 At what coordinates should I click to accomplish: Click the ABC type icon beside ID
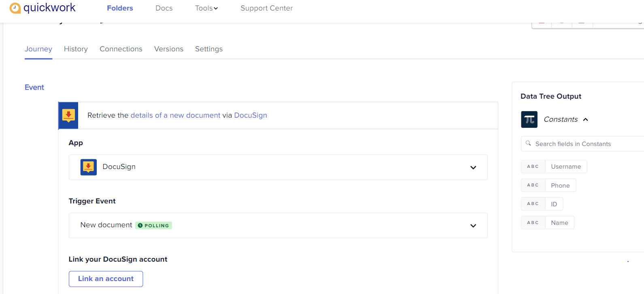(533, 204)
